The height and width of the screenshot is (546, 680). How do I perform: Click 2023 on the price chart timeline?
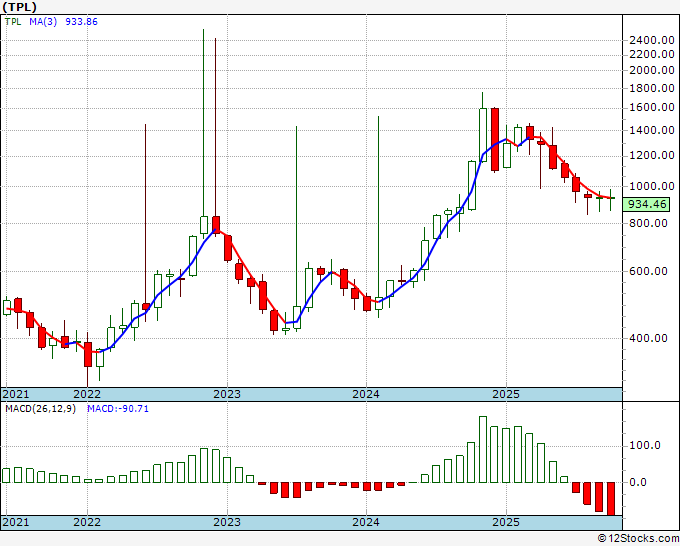coord(227,394)
